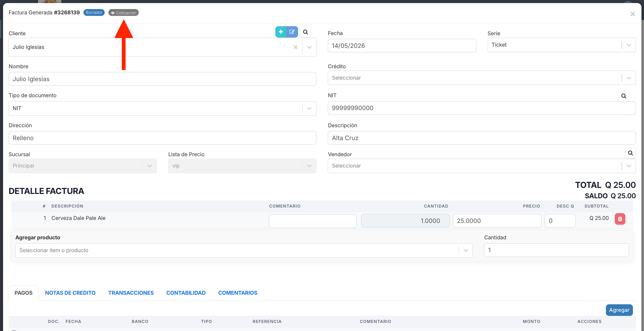Expand the Crédito select dropdown
This screenshot has width=644, height=331.
point(482,78)
